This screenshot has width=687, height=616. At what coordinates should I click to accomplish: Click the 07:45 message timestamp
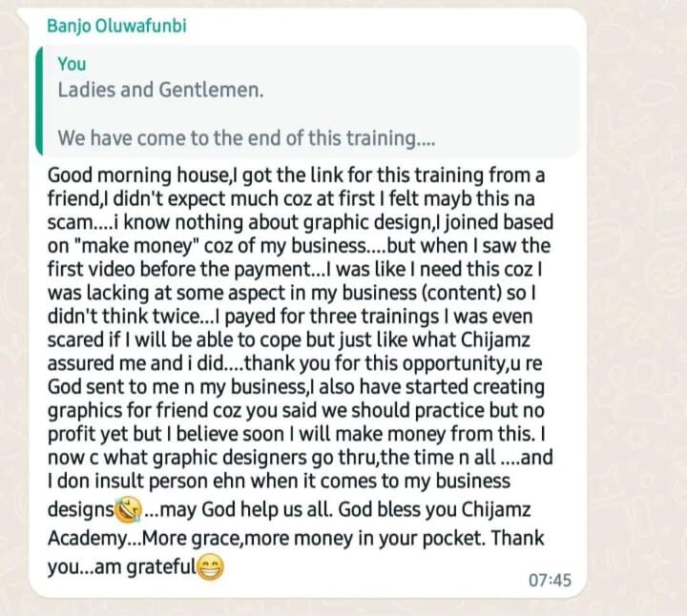[550, 580]
